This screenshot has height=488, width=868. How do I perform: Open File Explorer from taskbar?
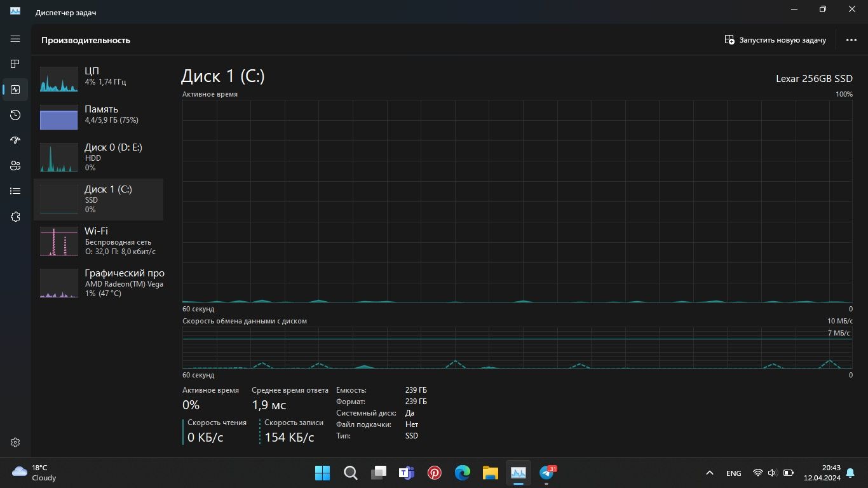(490, 473)
